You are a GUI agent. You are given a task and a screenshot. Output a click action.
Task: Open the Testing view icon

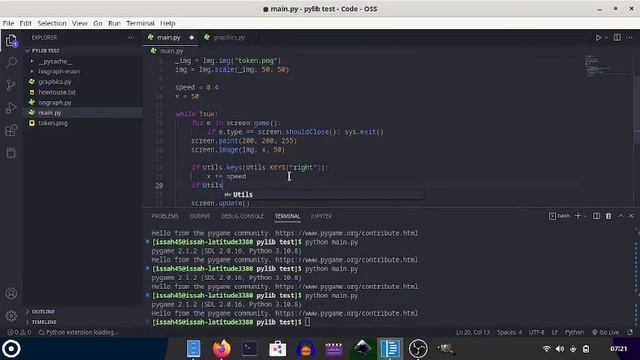11,153
